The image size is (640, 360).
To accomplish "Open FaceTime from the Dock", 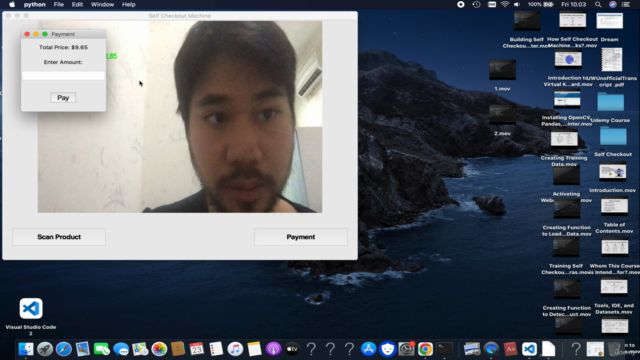I will [102, 349].
